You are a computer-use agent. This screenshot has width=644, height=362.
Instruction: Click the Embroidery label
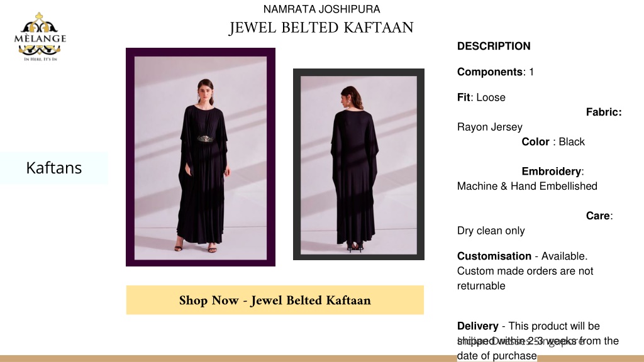[552, 171]
